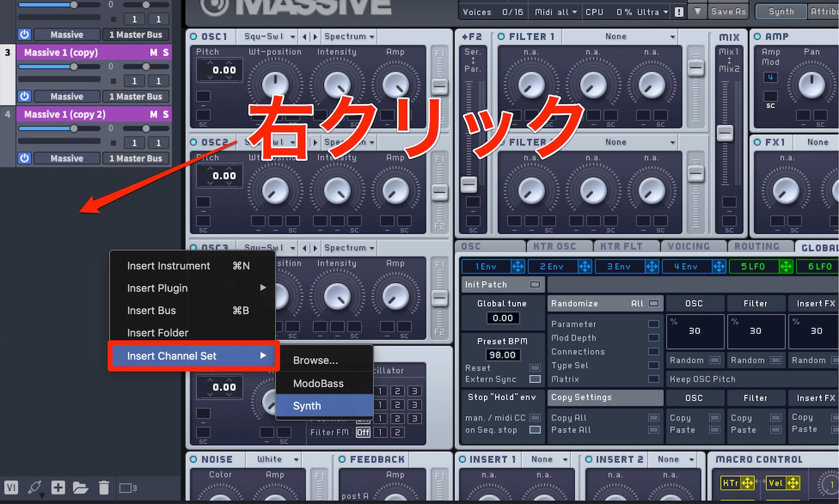Toggle the AMP section on/off indicator
Screen dimensions: 839x504
(757, 37)
